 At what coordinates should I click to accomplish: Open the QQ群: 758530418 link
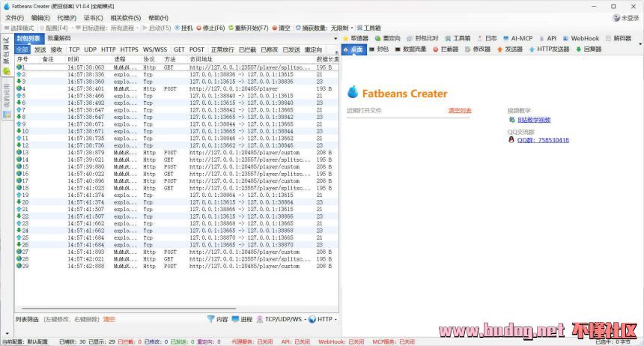[x=543, y=140]
